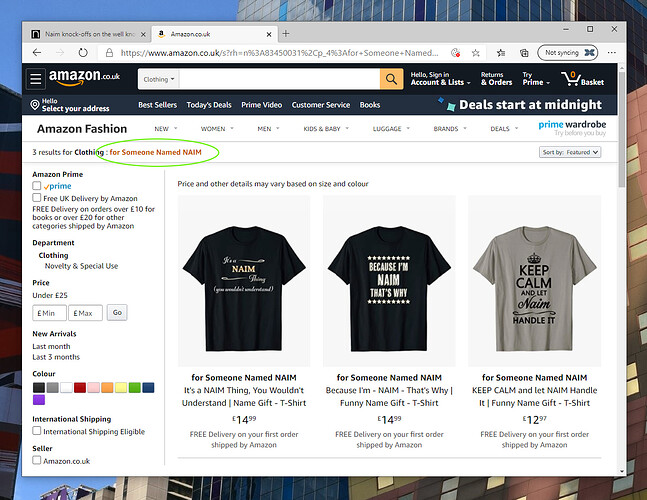
Task: Click the £ Max price field
Action: tap(85, 313)
